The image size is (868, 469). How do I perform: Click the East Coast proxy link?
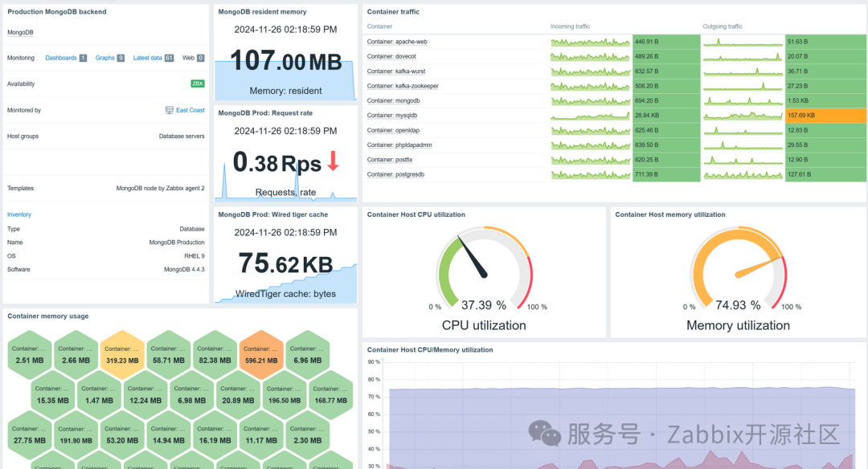[190, 110]
